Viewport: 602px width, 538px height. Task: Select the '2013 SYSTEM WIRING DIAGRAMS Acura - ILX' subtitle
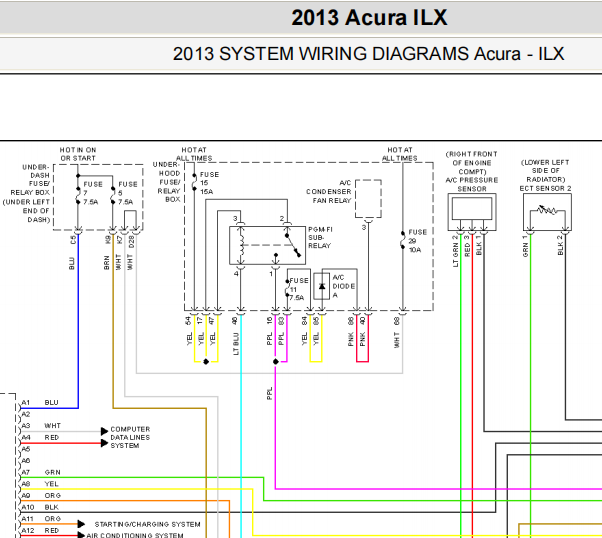click(369, 53)
